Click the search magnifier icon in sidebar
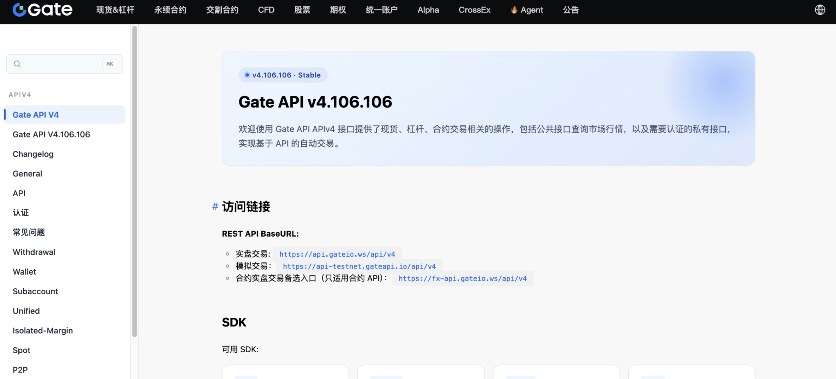Screen dimensions: 836x379 (x=17, y=64)
